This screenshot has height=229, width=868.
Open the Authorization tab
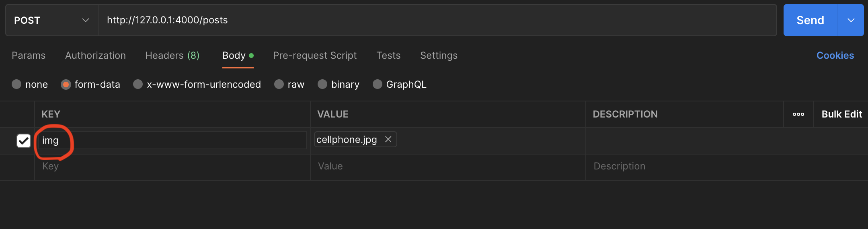tap(95, 56)
